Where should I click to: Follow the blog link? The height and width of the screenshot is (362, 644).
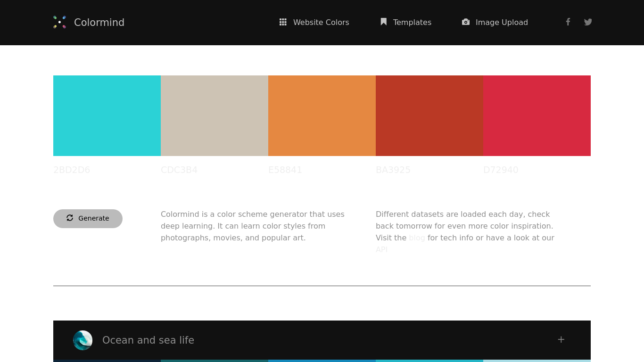417,238
